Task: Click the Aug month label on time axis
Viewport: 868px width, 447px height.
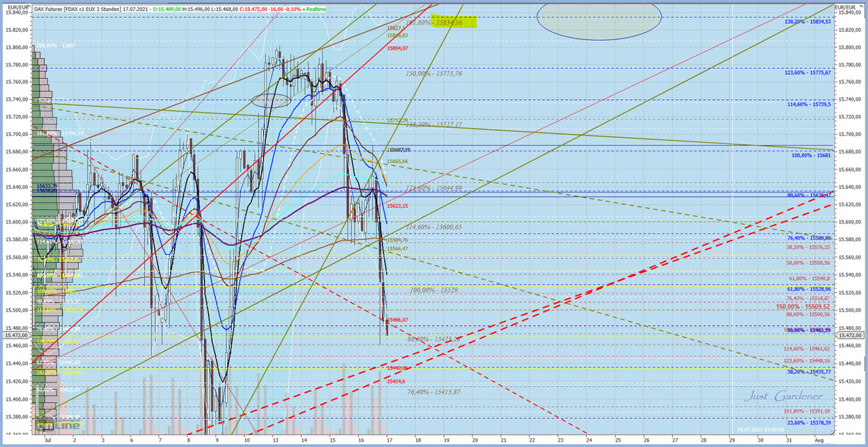Action: (x=819, y=440)
